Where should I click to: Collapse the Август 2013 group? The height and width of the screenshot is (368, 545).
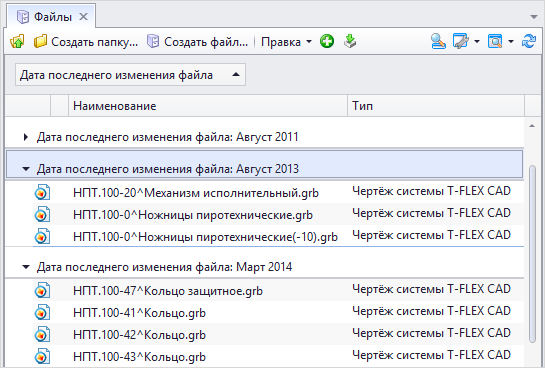tap(26, 169)
